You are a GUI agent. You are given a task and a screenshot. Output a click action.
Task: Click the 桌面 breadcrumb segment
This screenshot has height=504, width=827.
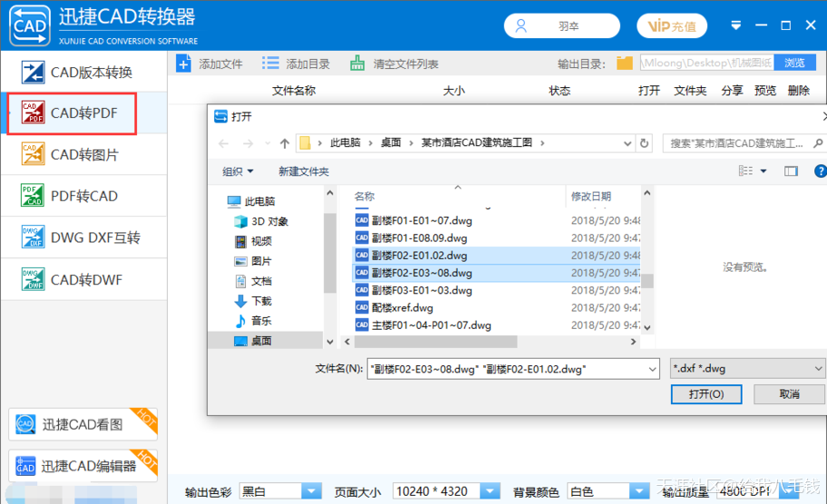point(391,143)
